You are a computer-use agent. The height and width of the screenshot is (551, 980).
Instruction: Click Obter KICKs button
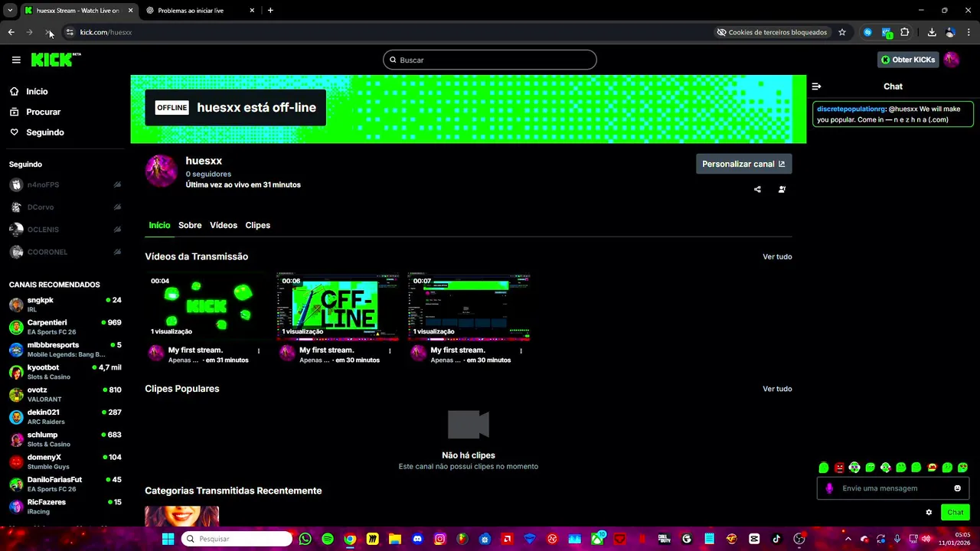coord(908,60)
